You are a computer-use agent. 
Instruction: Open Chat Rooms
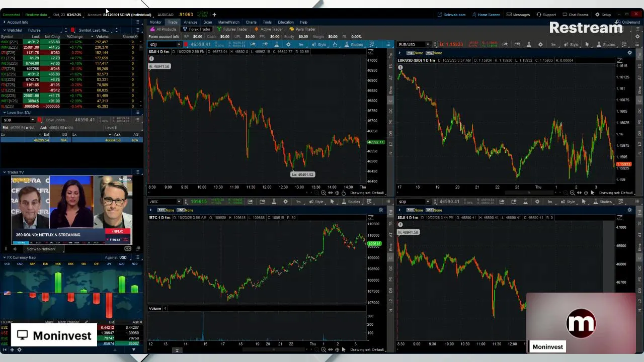coord(575,15)
